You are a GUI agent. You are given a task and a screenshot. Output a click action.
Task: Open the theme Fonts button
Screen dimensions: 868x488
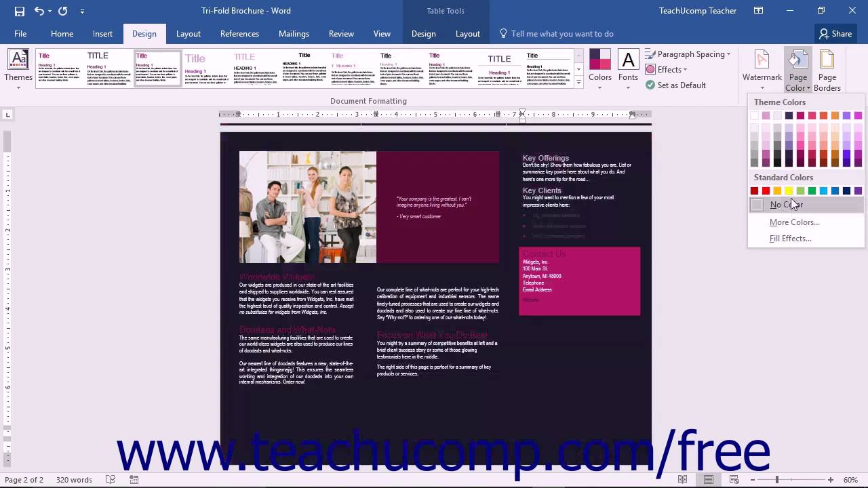[628, 69]
